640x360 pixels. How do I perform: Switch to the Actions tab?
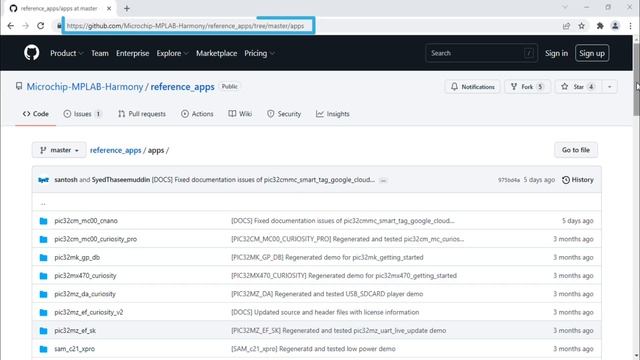[197, 114]
